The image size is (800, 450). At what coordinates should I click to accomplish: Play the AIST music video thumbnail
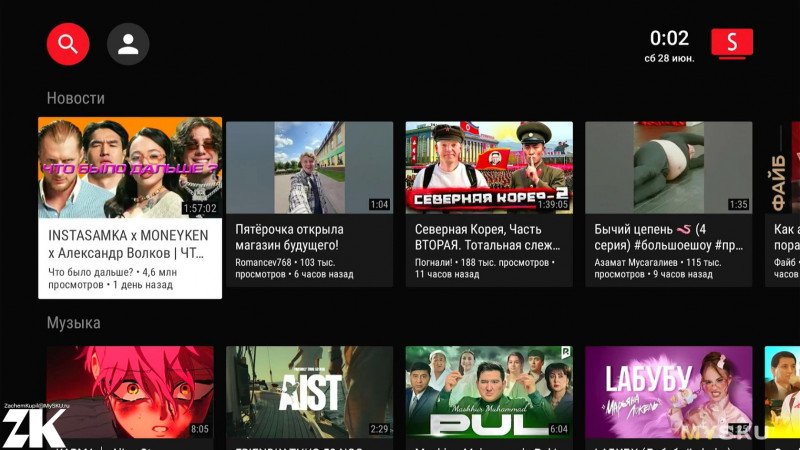310,392
